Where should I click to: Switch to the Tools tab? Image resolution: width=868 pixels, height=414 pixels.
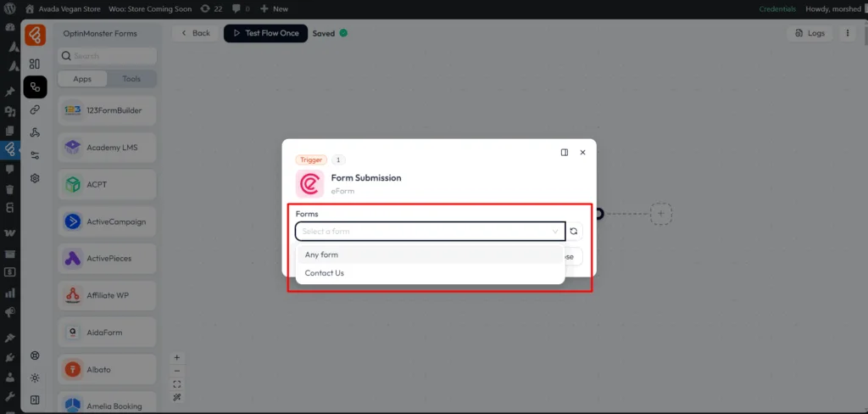point(131,79)
